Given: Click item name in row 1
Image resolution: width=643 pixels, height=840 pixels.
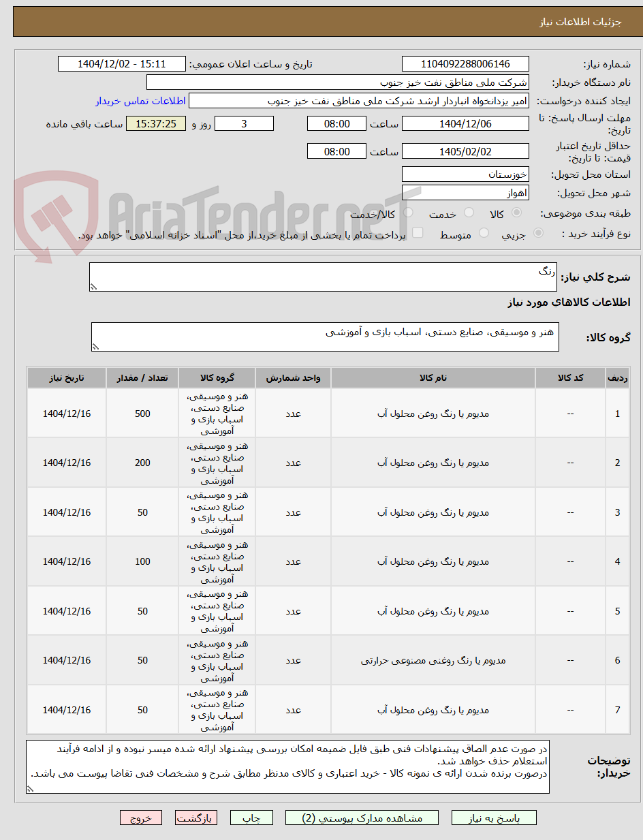Looking at the screenshot, I should (x=433, y=414).
